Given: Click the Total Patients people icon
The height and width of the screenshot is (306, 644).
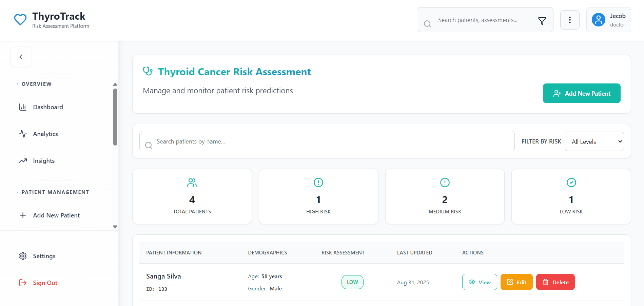Looking at the screenshot, I should point(192,182).
